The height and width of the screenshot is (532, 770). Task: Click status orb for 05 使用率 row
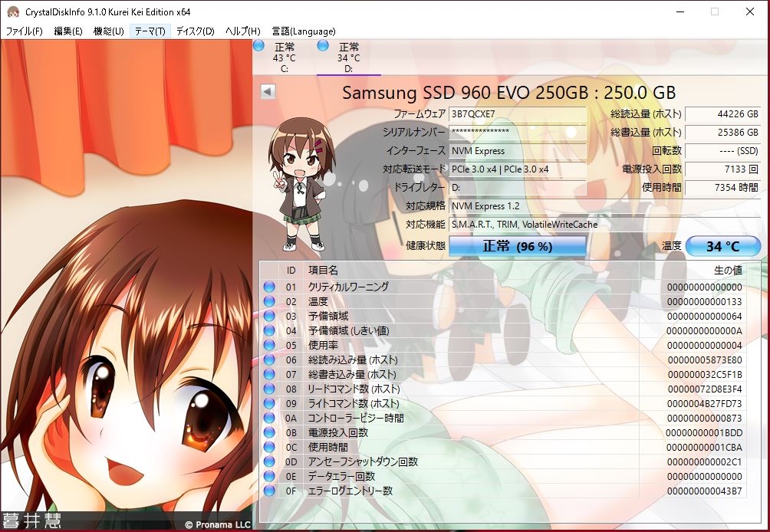(269, 345)
